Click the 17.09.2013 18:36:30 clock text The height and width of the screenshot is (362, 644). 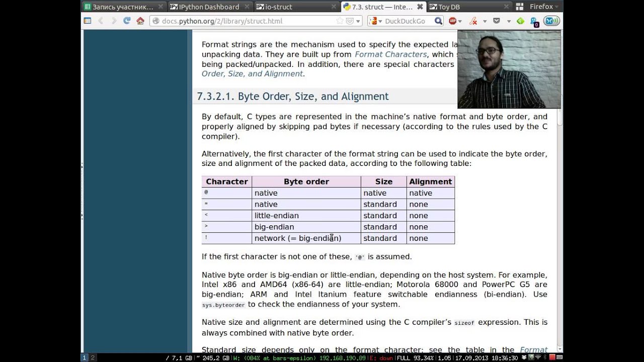(487, 358)
